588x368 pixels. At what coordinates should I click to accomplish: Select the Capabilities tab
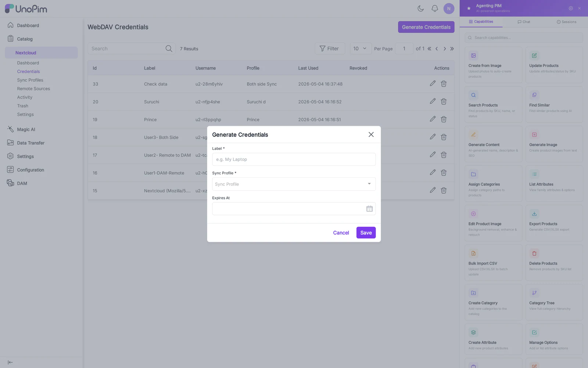click(x=481, y=22)
